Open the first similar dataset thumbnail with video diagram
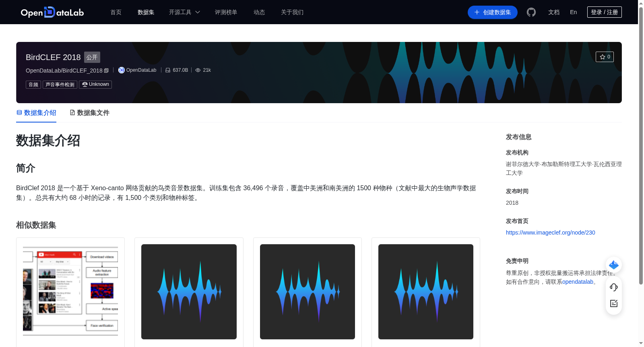This screenshot has height=347, width=644. tap(70, 291)
